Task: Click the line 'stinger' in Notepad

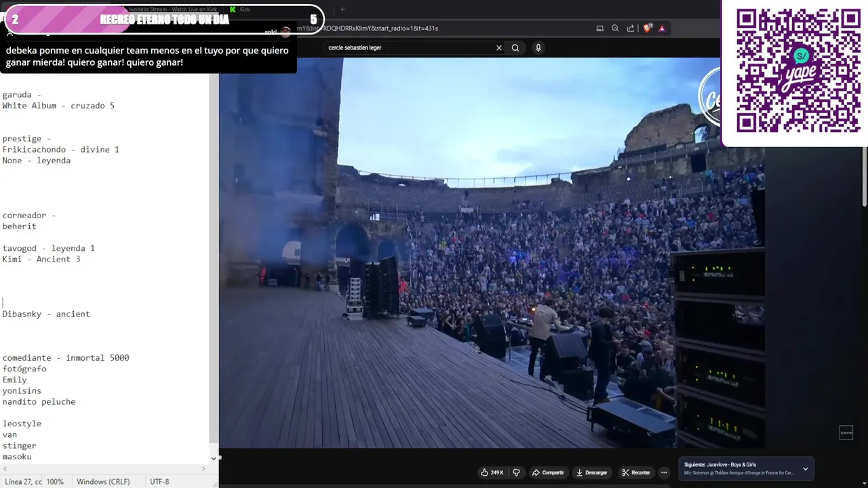Action: tap(20, 445)
